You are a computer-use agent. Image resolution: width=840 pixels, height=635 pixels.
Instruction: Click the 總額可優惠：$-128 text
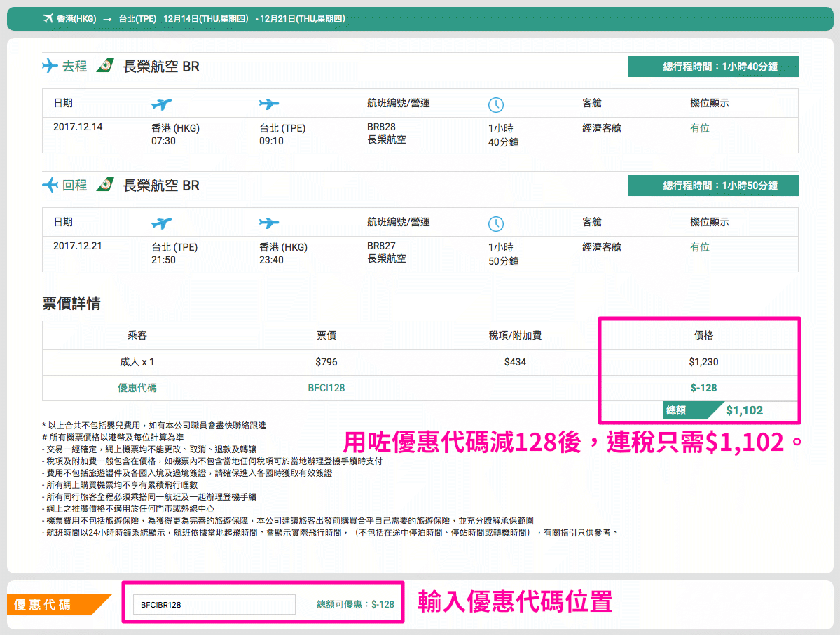[355, 604]
